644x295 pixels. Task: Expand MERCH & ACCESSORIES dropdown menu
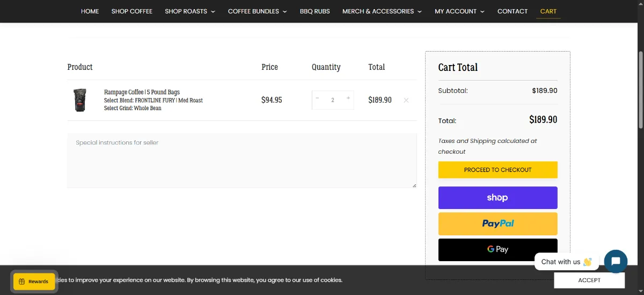click(x=382, y=11)
